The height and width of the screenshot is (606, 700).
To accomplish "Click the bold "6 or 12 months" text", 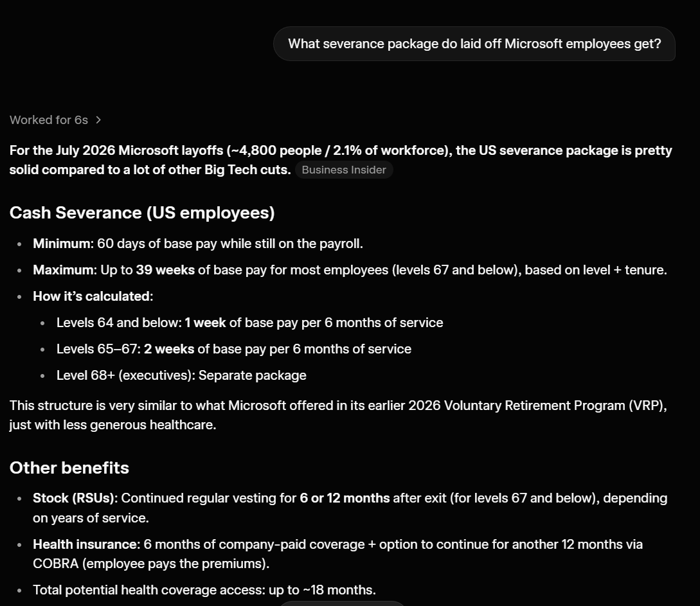I will click(x=345, y=498).
